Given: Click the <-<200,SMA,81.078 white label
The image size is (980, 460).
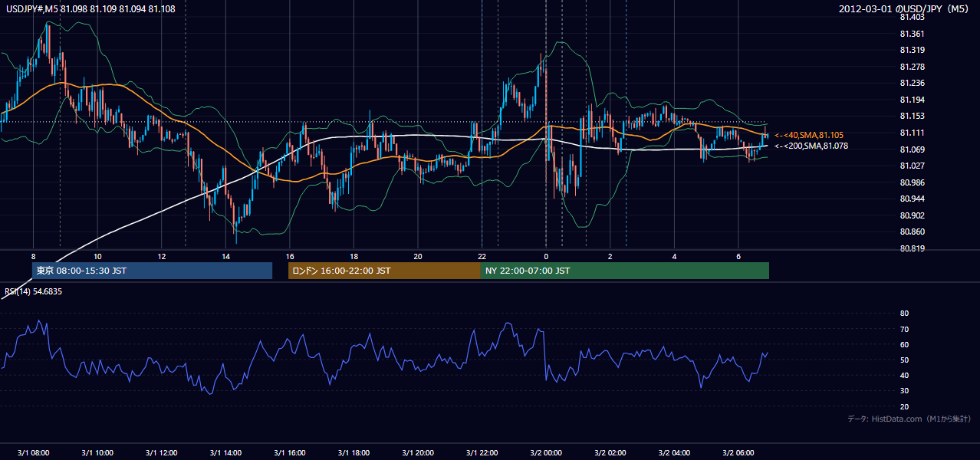Looking at the screenshot, I should pyautogui.click(x=811, y=146).
